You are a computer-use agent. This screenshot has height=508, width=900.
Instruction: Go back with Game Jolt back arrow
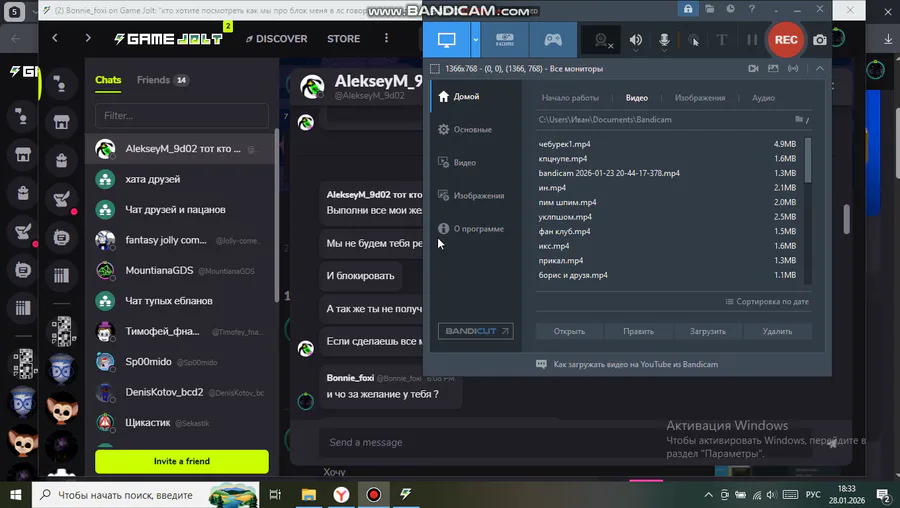(55, 38)
